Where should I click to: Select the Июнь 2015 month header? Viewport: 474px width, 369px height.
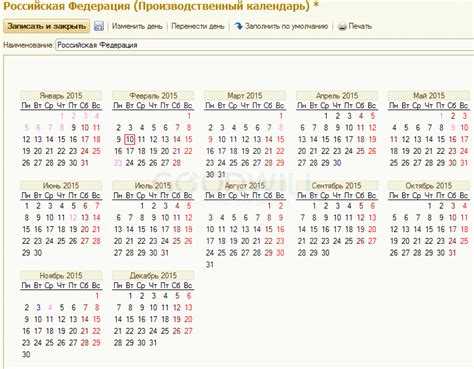click(61, 185)
